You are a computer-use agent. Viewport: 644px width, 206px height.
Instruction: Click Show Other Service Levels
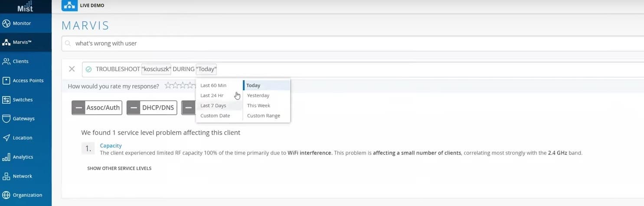119,168
